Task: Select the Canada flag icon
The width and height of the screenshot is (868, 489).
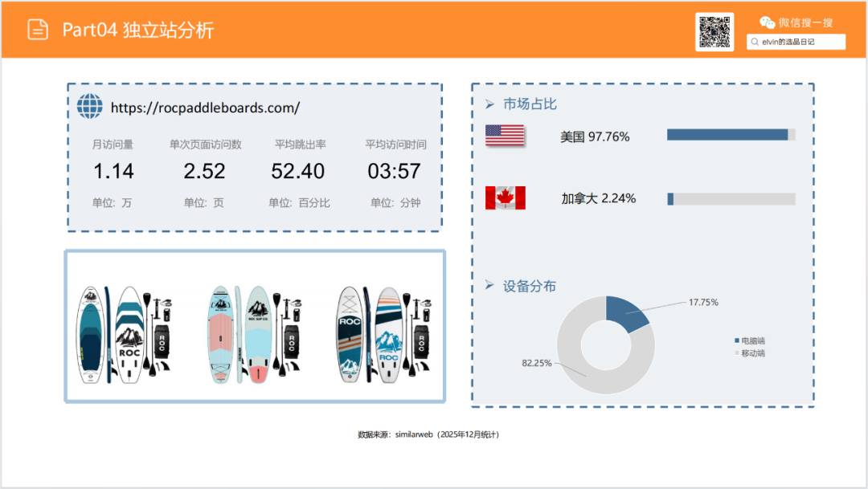Action: tap(505, 198)
